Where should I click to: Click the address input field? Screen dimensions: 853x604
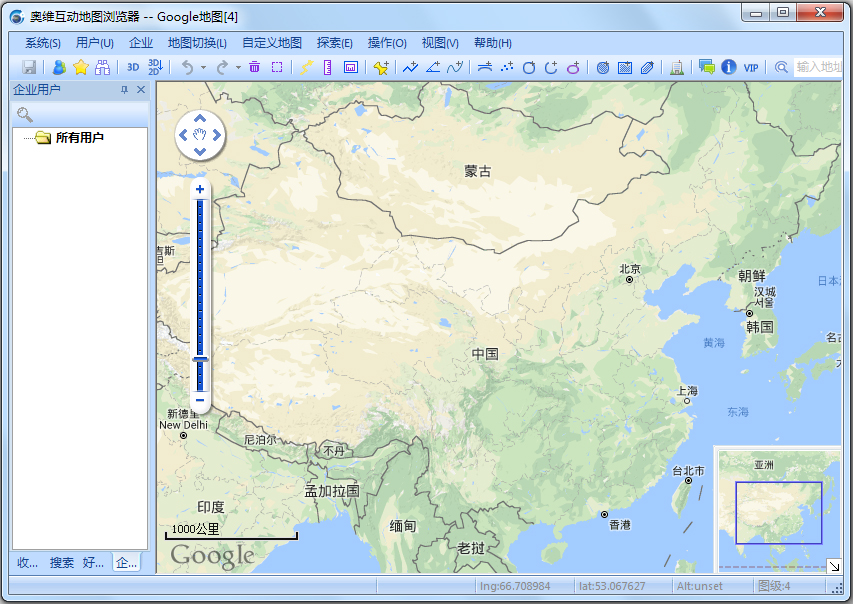pos(818,67)
